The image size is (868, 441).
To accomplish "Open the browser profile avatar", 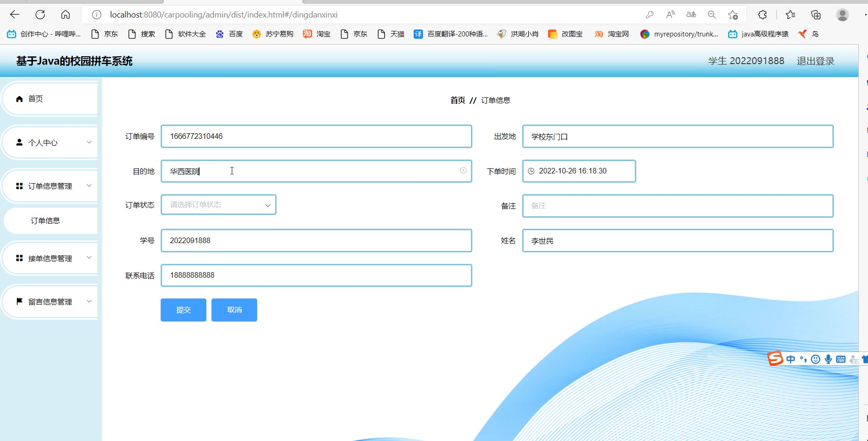I will (843, 15).
